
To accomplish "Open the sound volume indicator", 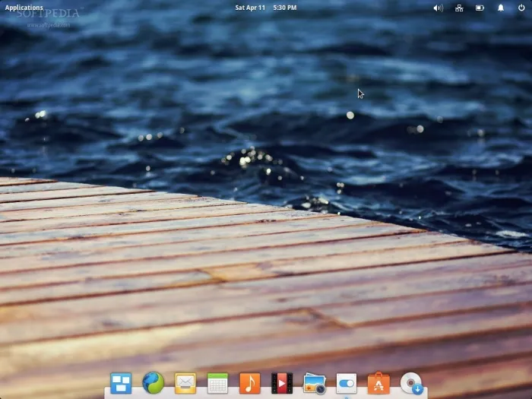I will 438,8.
